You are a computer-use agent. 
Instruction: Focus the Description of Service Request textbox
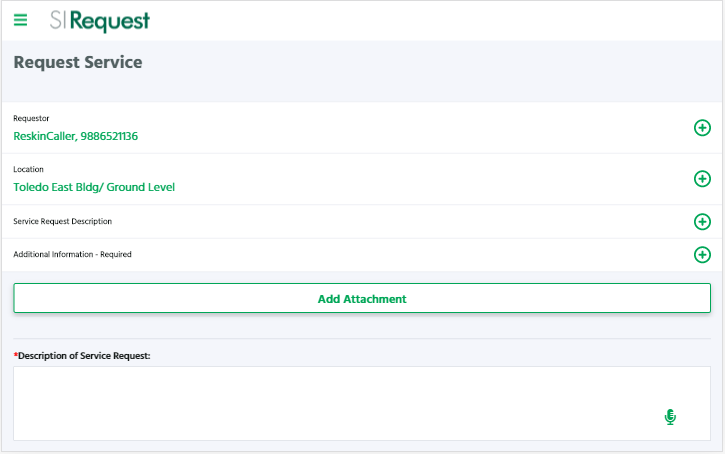pyautogui.click(x=330, y=403)
